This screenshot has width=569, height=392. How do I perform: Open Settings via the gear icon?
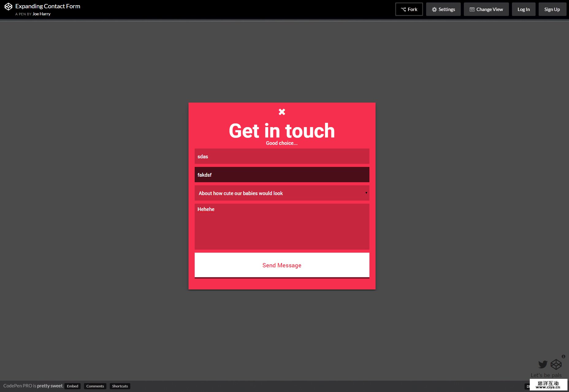434,9
